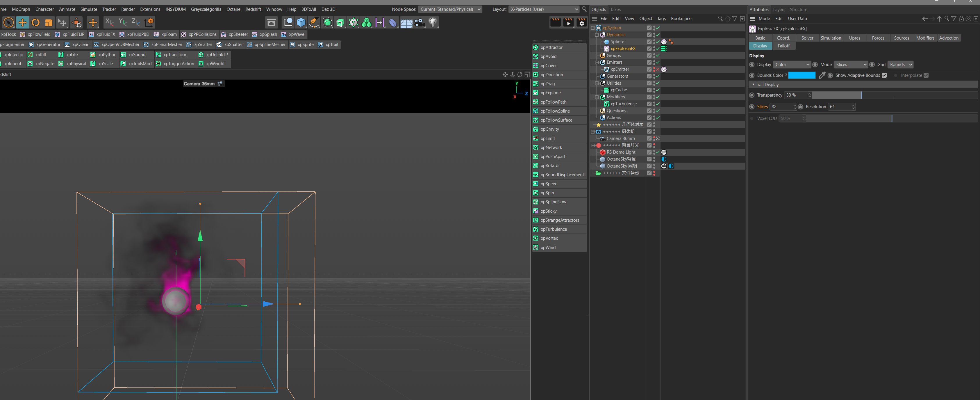Screen dimensions: 980x400
Task: Add xpPython modifier from toolbar
Action: click(x=103, y=55)
